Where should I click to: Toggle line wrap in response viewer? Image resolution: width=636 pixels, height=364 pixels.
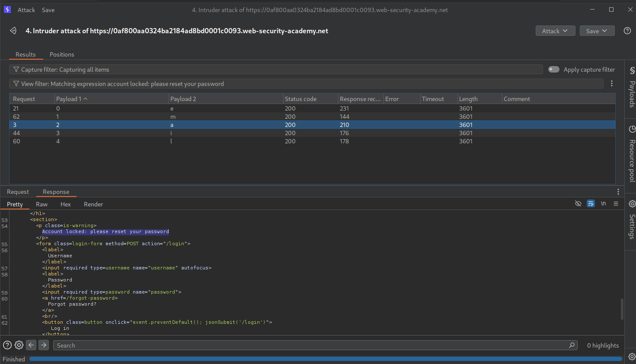point(591,204)
